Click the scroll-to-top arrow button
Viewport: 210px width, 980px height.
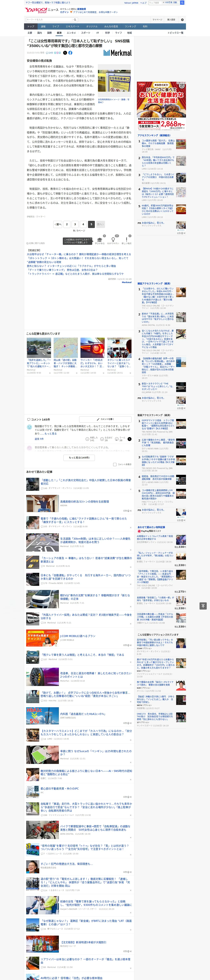[x=203, y=606]
